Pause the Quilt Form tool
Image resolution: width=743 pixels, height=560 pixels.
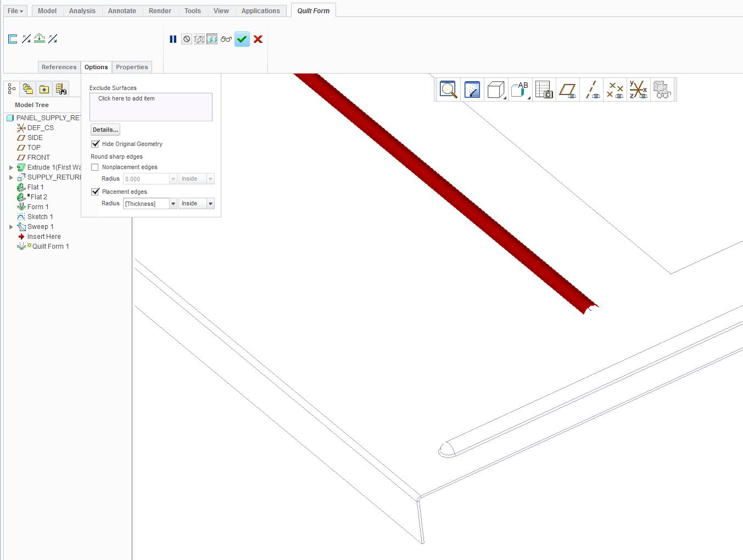(173, 39)
